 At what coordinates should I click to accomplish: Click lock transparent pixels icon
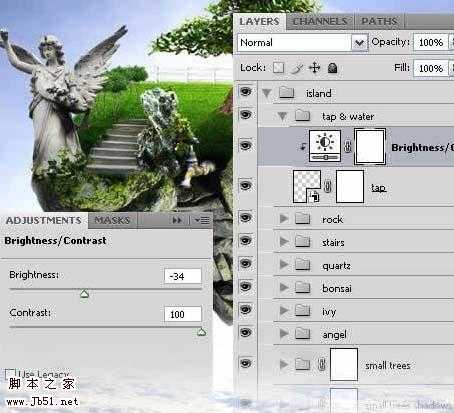point(278,68)
